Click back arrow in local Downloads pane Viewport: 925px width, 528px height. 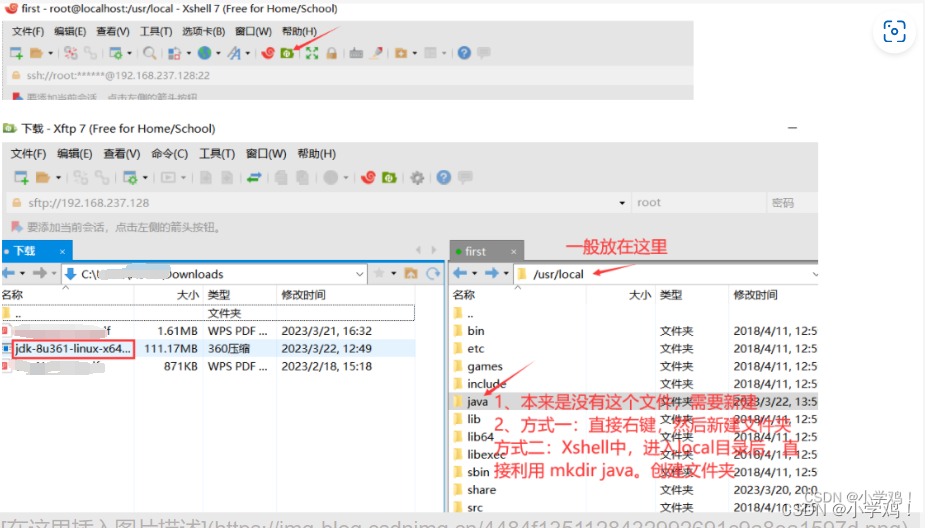(8, 273)
